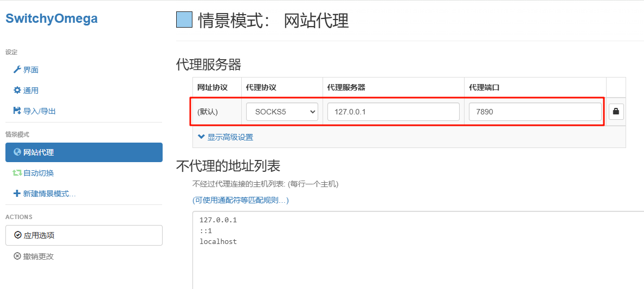The image size is (644, 289).
Task: Click the proxy server field showing 127.0.0.1
Action: 393,112
